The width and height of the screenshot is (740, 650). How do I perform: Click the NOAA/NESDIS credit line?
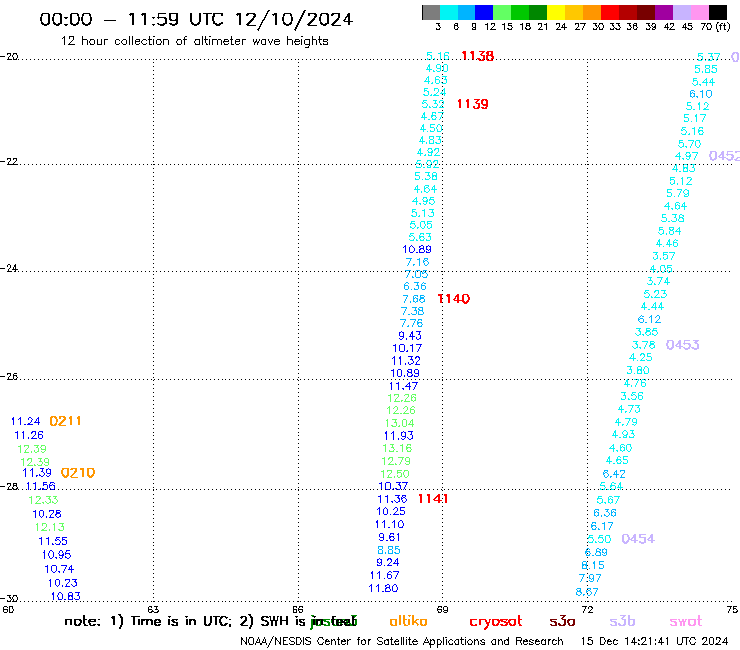402,641
